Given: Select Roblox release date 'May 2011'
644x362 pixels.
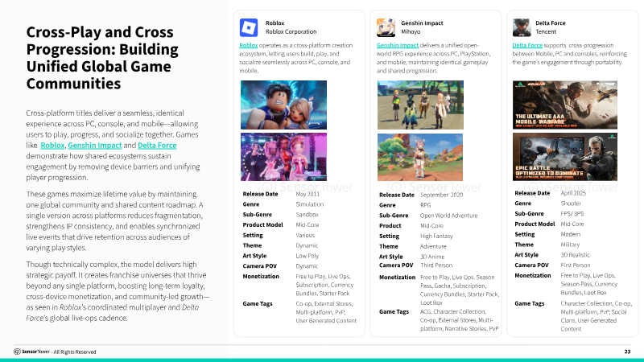Looking at the screenshot, I should pyautogui.click(x=308, y=194).
